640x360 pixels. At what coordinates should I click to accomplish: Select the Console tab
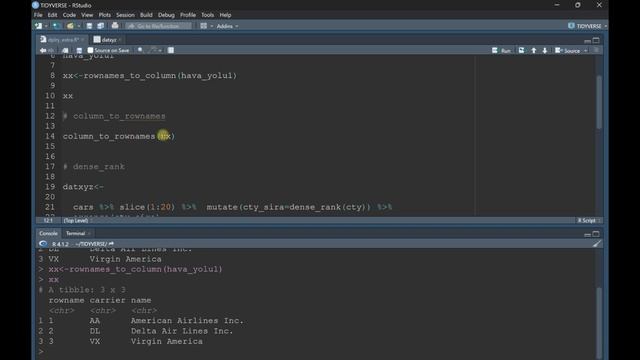pos(48,233)
